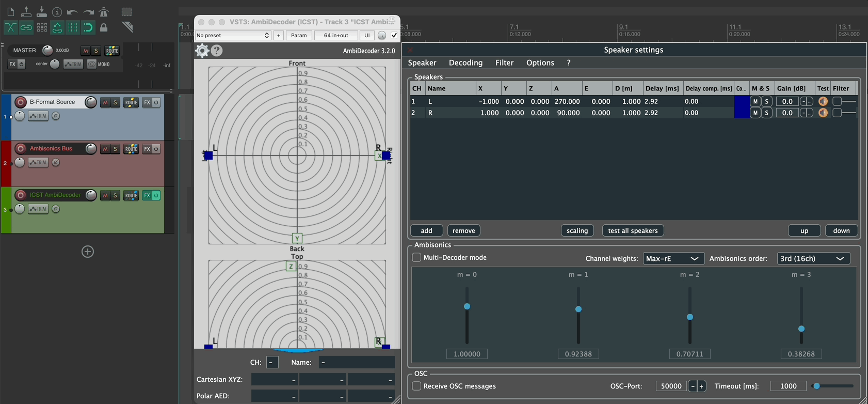Add new track with plus circle
Screen dimensions: 868x404
pos(88,252)
